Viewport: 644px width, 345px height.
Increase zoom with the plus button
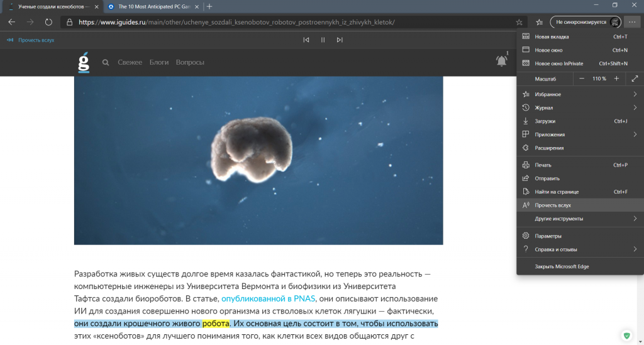pos(616,79)
